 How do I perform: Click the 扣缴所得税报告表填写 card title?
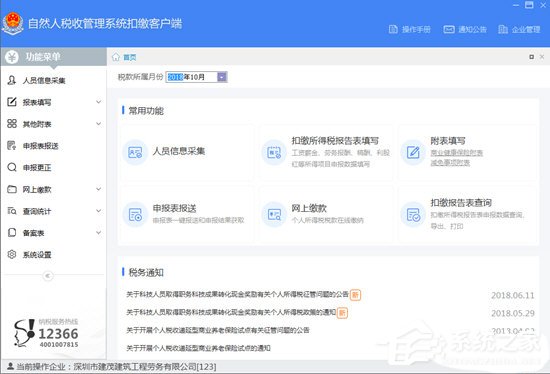tap(335, 141)
